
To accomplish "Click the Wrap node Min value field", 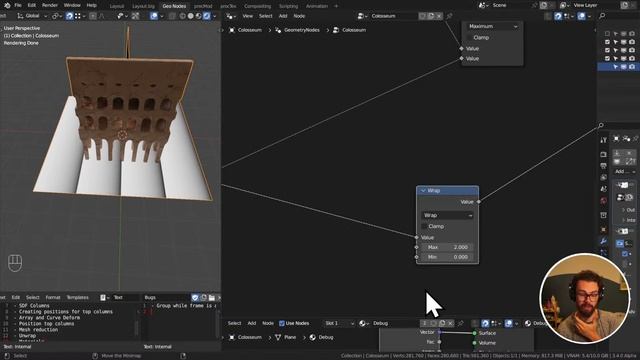I will [447, 257].
